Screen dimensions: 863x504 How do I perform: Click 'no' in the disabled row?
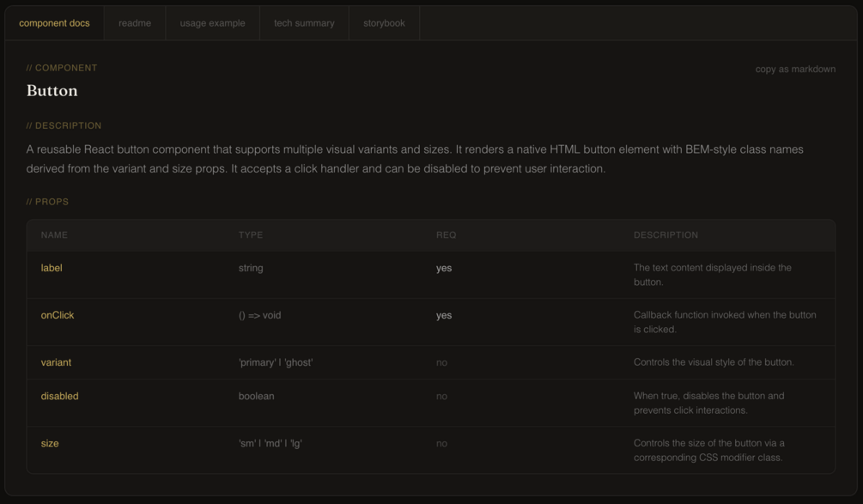coord(441,396)
